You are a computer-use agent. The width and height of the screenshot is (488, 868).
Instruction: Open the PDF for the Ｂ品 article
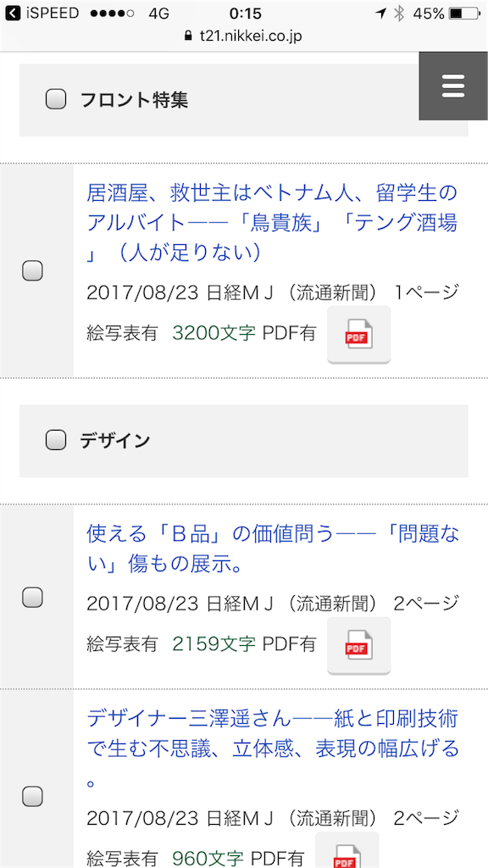pyautogui.click(x=358, y=646)
